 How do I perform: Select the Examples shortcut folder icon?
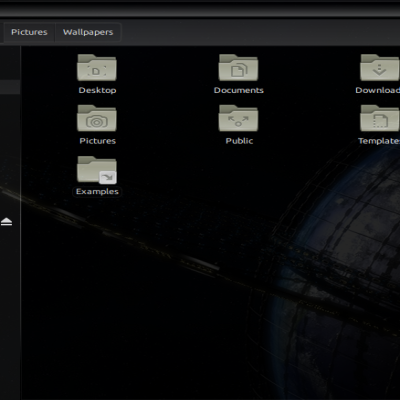(x=97, y=169)
